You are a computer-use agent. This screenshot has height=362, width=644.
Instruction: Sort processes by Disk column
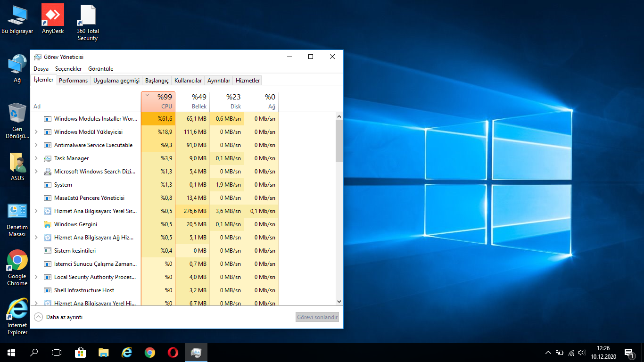(227, 101)
